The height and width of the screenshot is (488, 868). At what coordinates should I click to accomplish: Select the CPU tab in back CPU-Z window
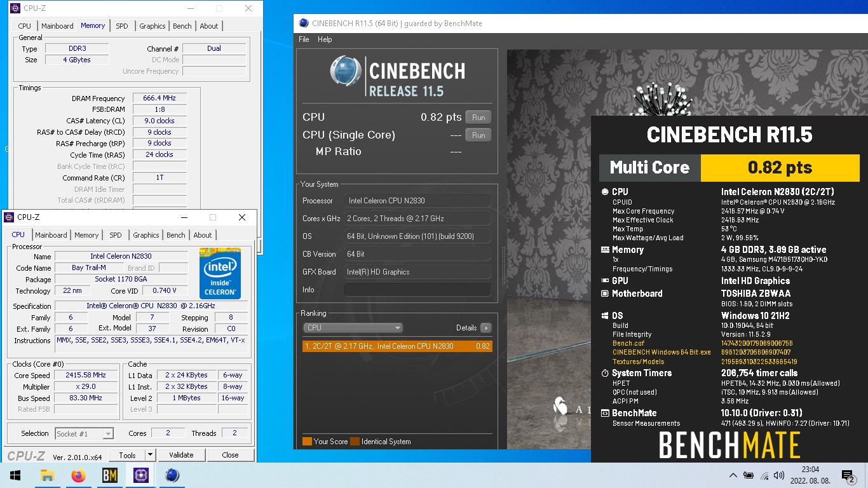click(25, 26)
